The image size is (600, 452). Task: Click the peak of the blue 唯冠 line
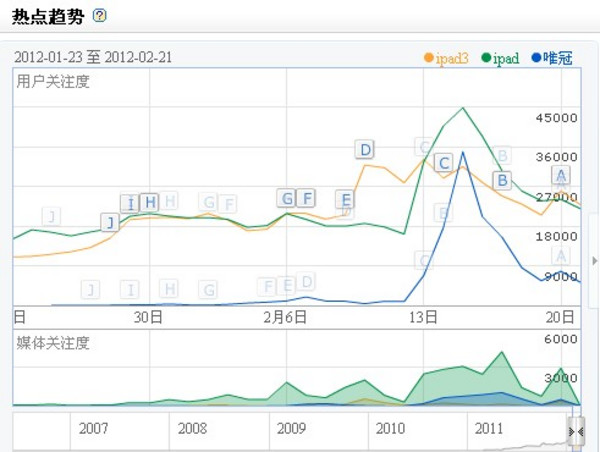coord(463,152)
